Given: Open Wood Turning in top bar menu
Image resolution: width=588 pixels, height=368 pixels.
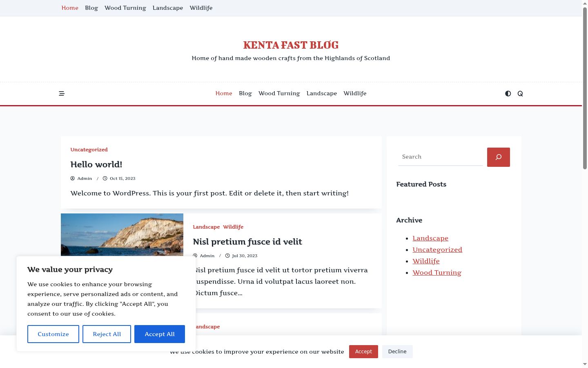Looking at the screenshot, I should coord(125,8).
